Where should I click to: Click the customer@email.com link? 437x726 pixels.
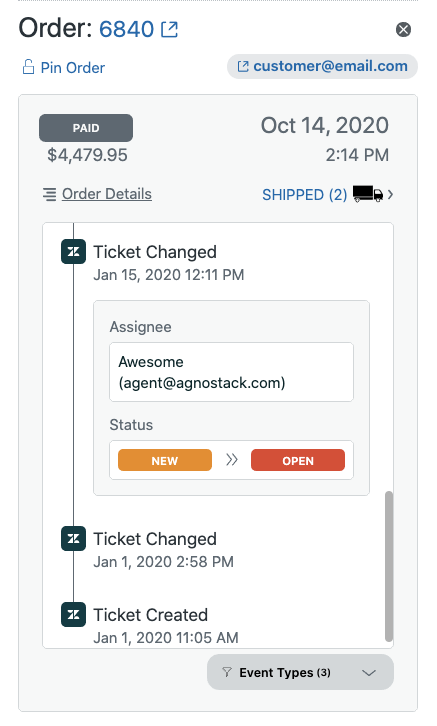point(331,66)
